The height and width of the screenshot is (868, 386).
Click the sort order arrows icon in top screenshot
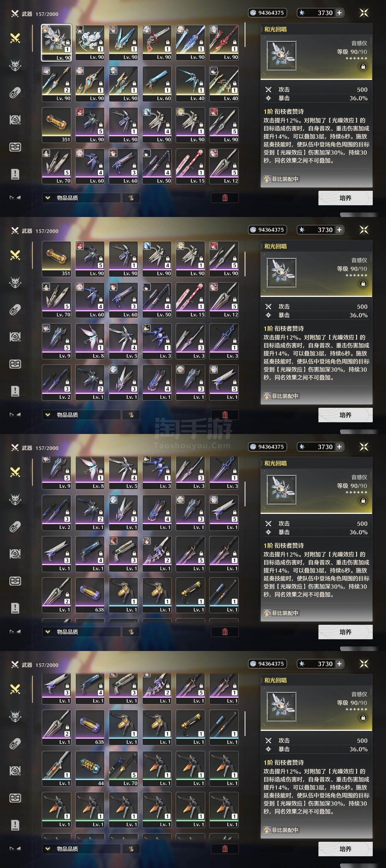(131, 198)
